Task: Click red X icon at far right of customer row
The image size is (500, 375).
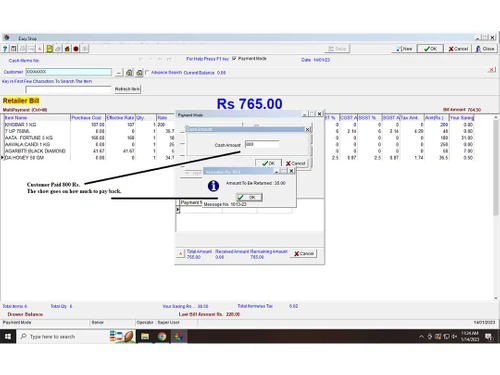Action: 492,70
